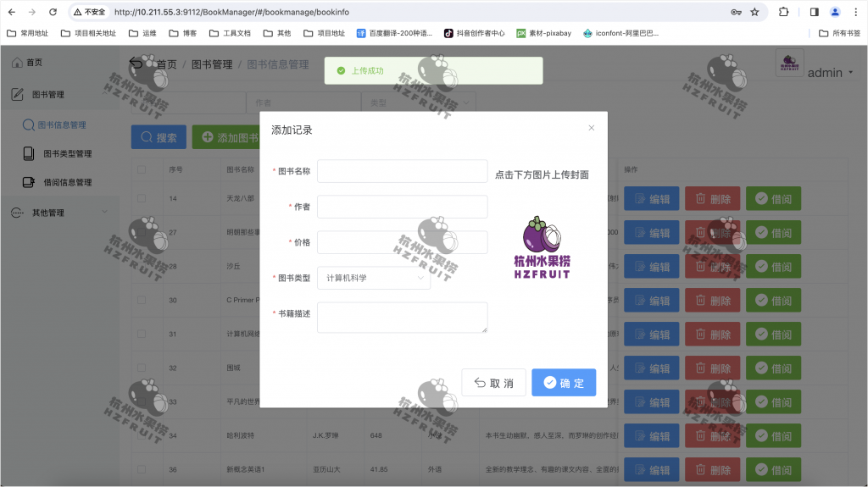868x487 pixels.
Task: Click the cover image to upload
Action: click(542, 247)
